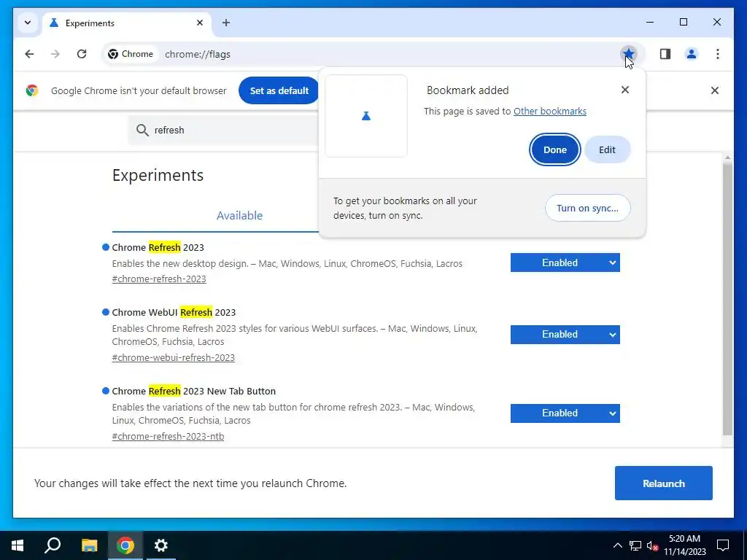Click the network tray icon
Image resolution: width=747 pixels, height=560 pixels.
(x=635, y=545)
